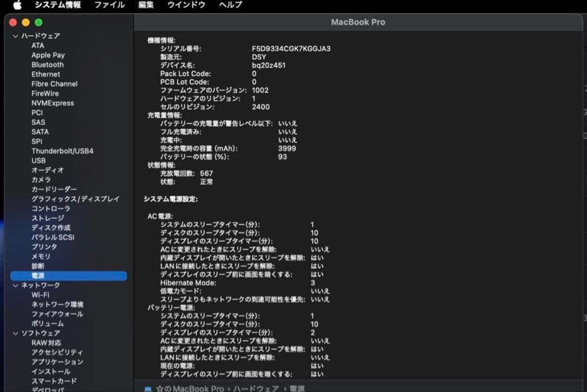Select Thunderbolt/USB4 in the sidebar
Screen dimensions: 587x392
pyautogui.click(x=61, y=151)
